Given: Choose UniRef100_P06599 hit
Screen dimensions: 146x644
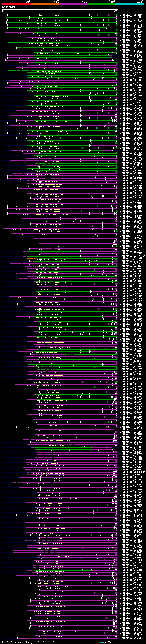Looking at the screenshot, I should point(131,70).
